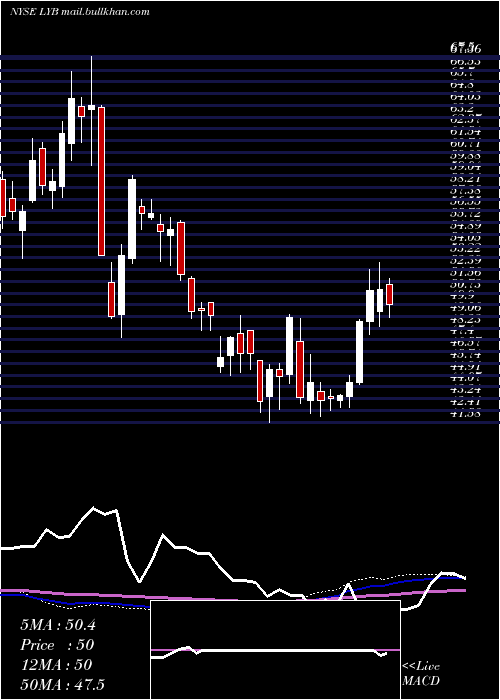Click the 42.41 price axis label

465,401
